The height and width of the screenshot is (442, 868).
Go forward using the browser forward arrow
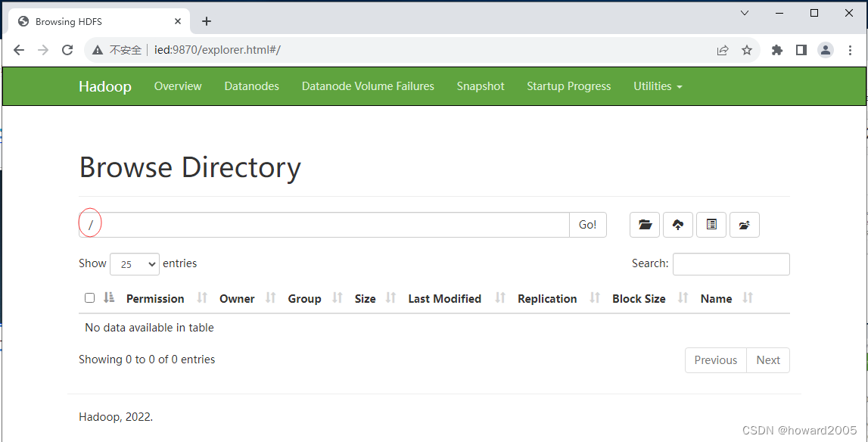pos(43,50)
